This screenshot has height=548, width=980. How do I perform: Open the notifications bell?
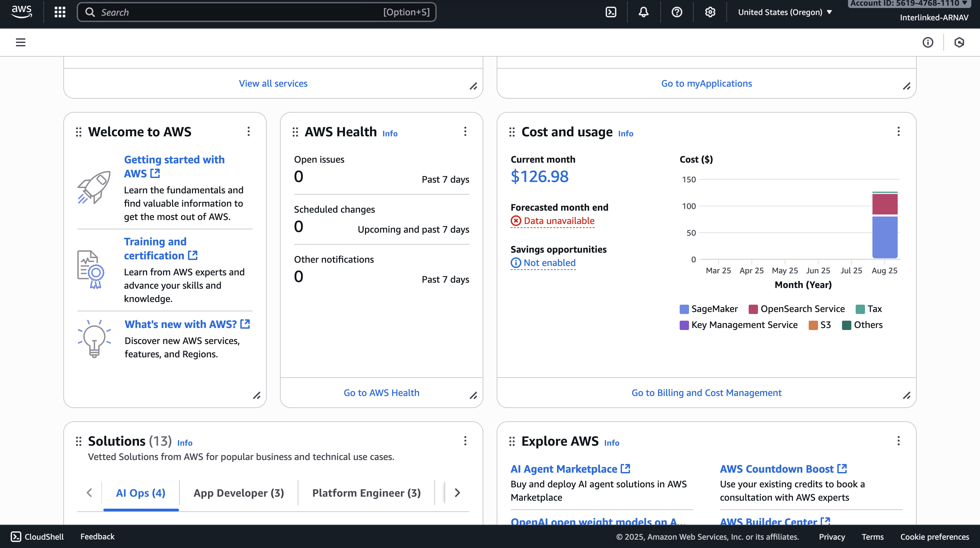(x=643, y=12)
